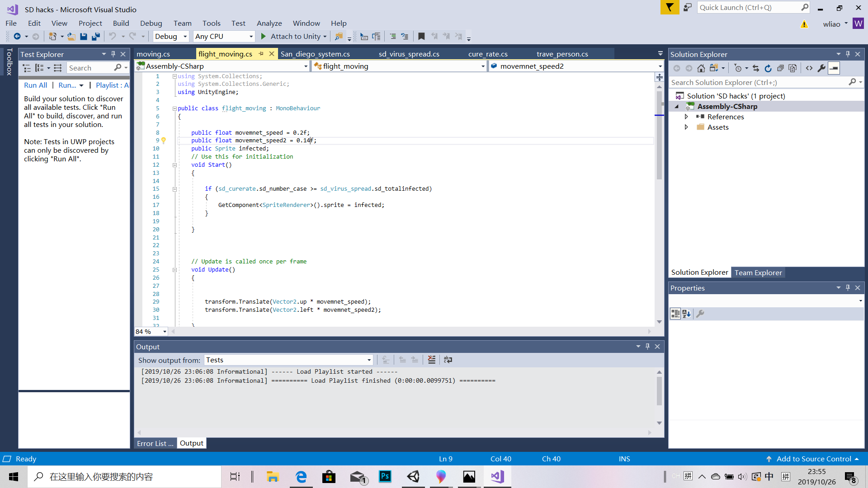Switch to San_diego_system.cs tab
Screen dimensions: 868x488
click(315, 54)
